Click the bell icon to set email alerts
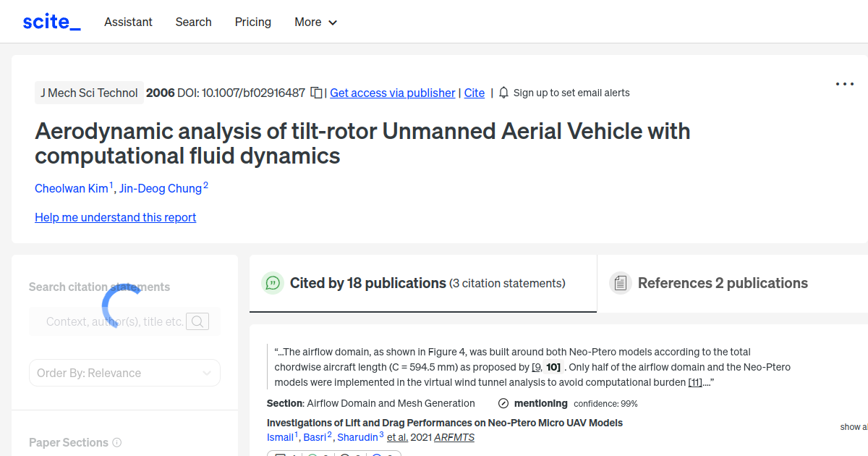The width and height of the screenshot is (868, 456). (x=503, y=93)
